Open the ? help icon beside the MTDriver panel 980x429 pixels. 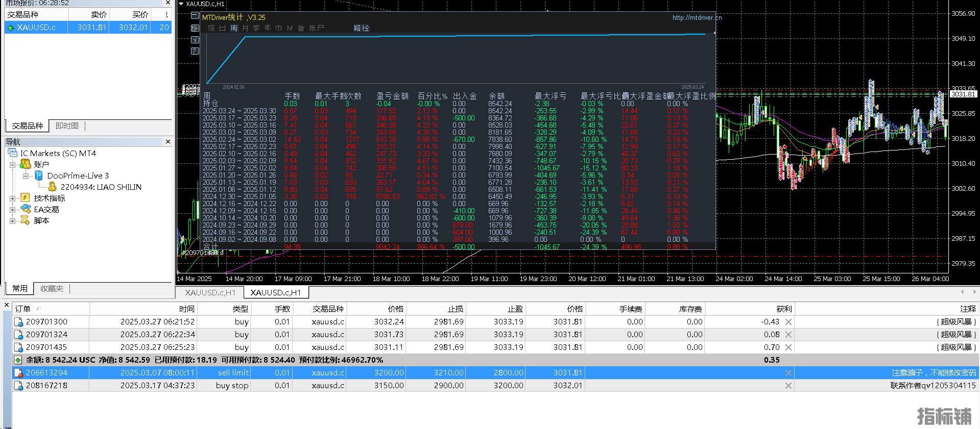tap(195, 51)
